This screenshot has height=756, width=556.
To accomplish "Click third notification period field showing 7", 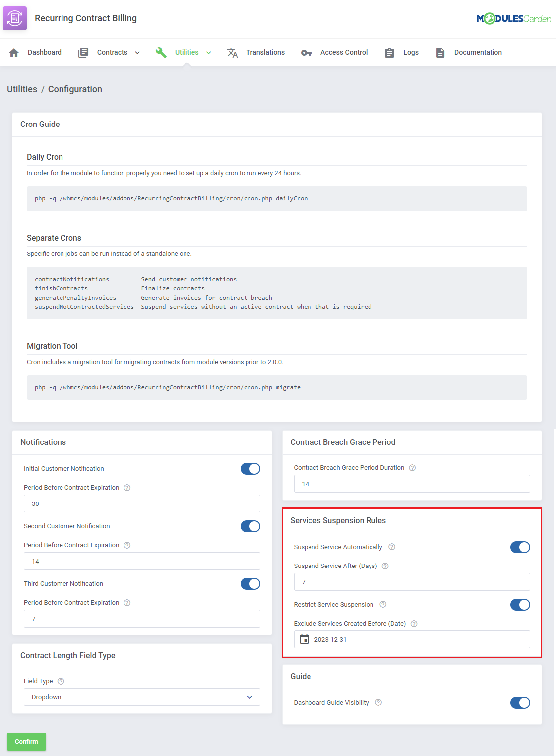I will [142, 619].
